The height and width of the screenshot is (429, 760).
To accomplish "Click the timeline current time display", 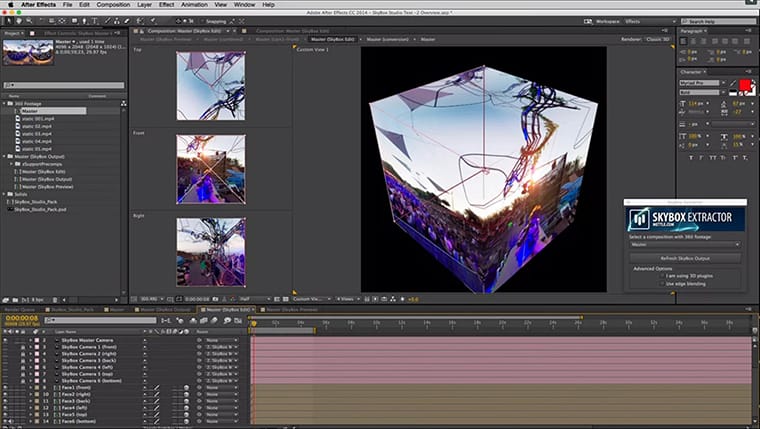I will pos(22,318).
